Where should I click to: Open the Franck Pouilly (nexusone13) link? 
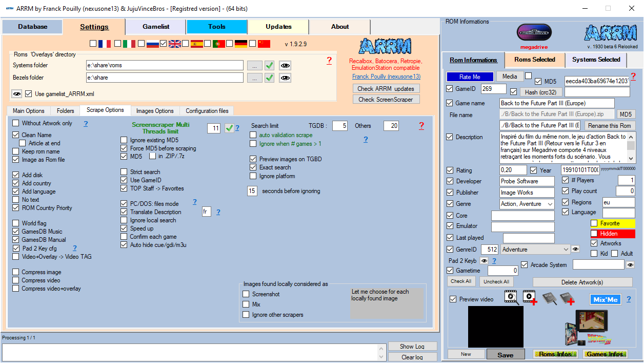pos(386,77)
